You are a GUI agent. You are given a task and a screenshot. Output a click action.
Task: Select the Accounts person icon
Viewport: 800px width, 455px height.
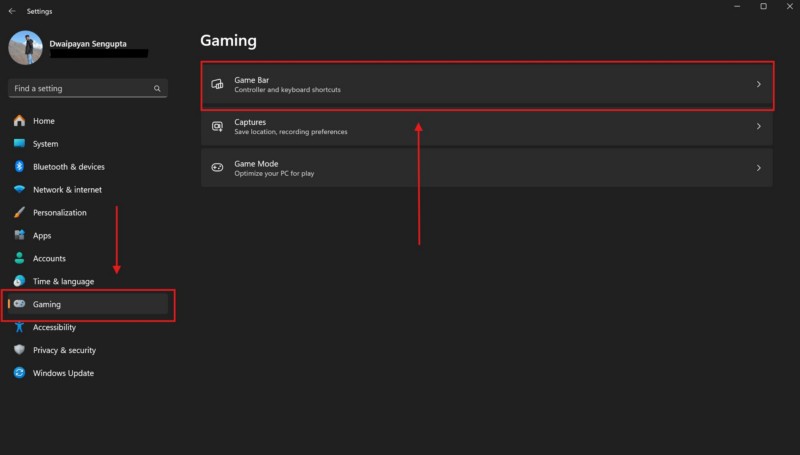coord(19,258)
